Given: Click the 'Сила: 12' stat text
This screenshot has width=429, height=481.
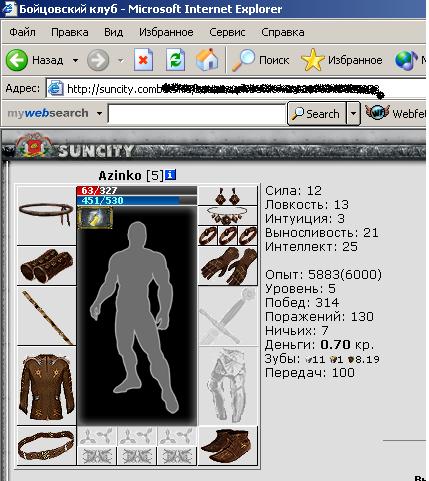Looking at the screenshot, I should click(x=293, y=191).
